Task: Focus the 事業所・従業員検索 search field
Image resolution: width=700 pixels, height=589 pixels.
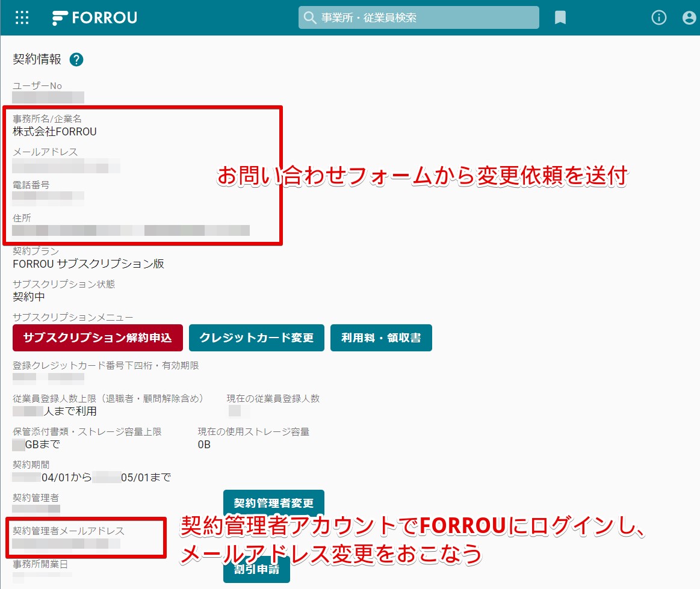Action: [x=419, y=17]
